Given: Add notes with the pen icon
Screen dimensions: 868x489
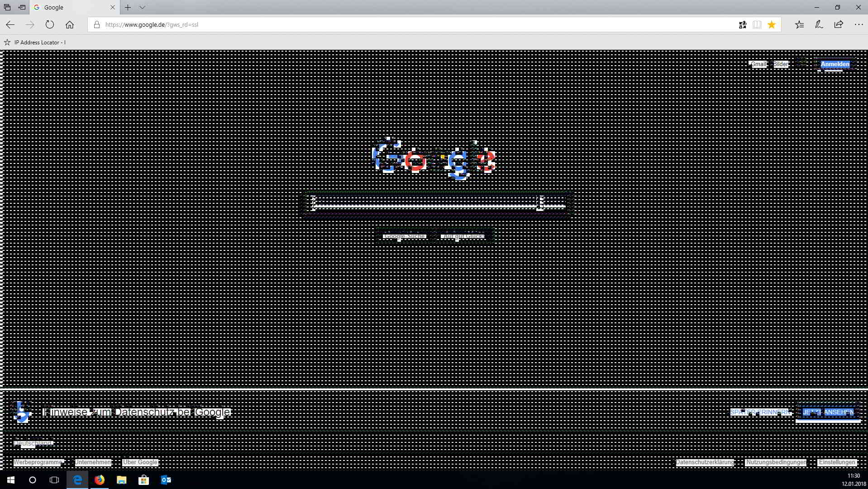Looking at the screenshot, I should (x=819, y=25).
